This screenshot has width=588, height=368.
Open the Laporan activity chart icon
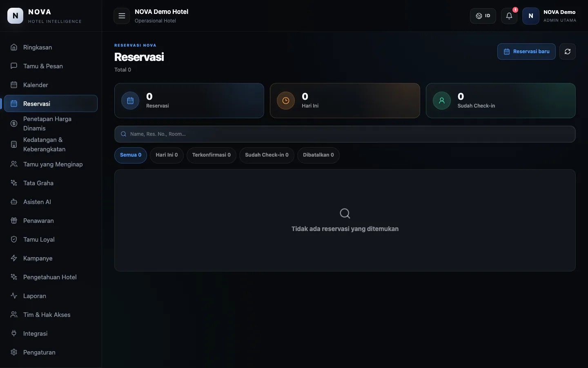pos(14,296)
